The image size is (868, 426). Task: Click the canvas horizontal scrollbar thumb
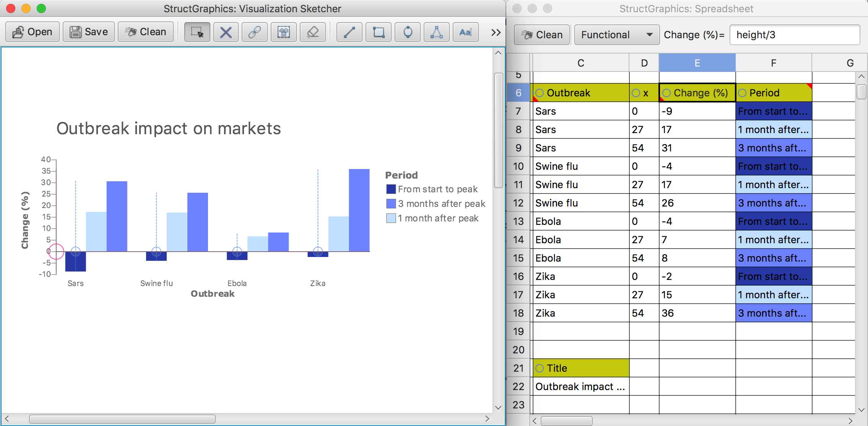point(122,419)
